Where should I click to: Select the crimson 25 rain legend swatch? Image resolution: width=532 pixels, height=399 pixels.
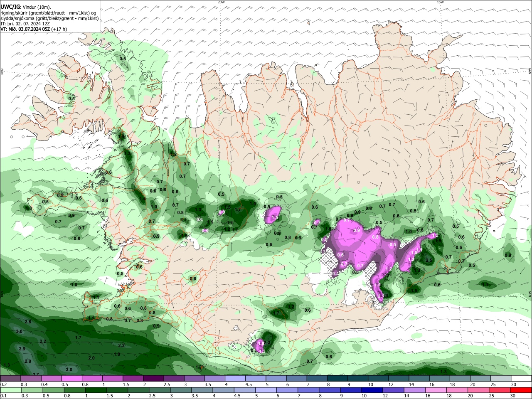click(x=500, y=390)
